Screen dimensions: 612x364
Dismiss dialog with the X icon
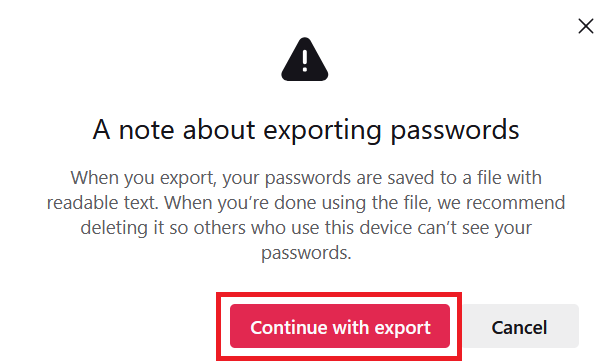pyautogui.click(x=585, y=26)
